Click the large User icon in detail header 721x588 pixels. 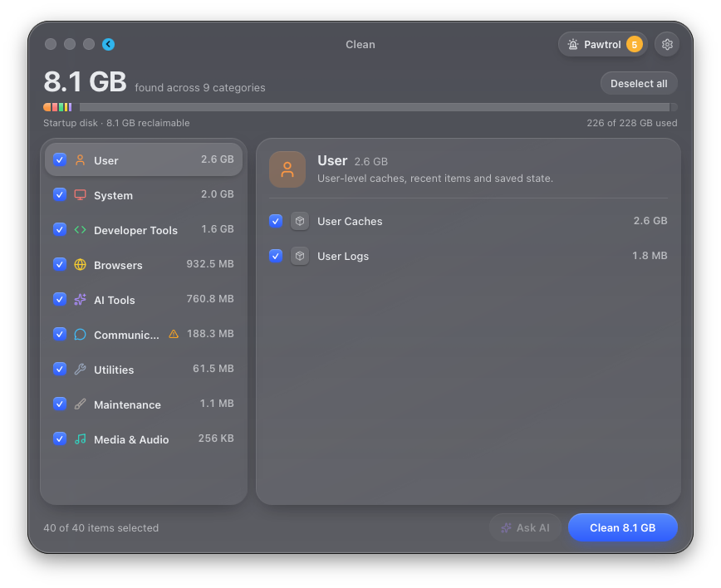pos(287,169)
